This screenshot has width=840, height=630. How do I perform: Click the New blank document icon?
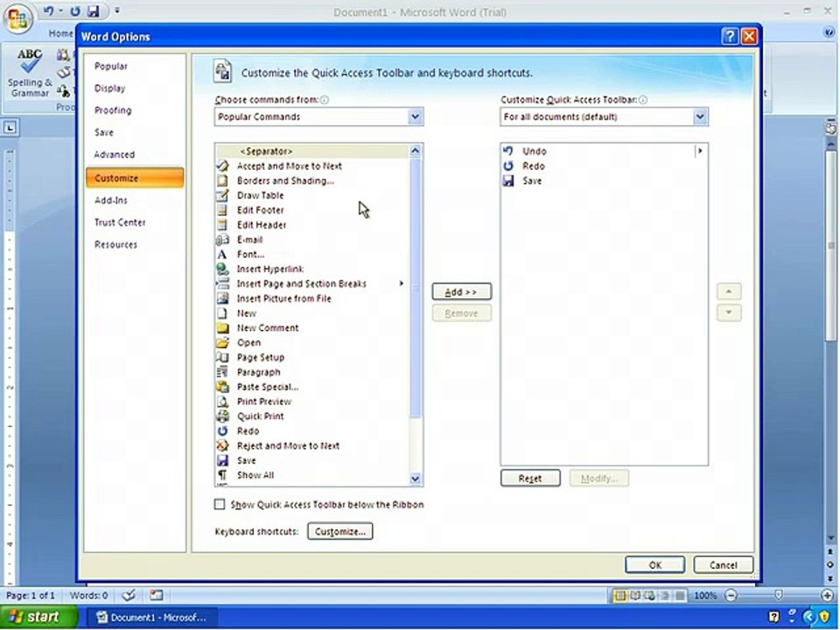click(x=222, y=313)
